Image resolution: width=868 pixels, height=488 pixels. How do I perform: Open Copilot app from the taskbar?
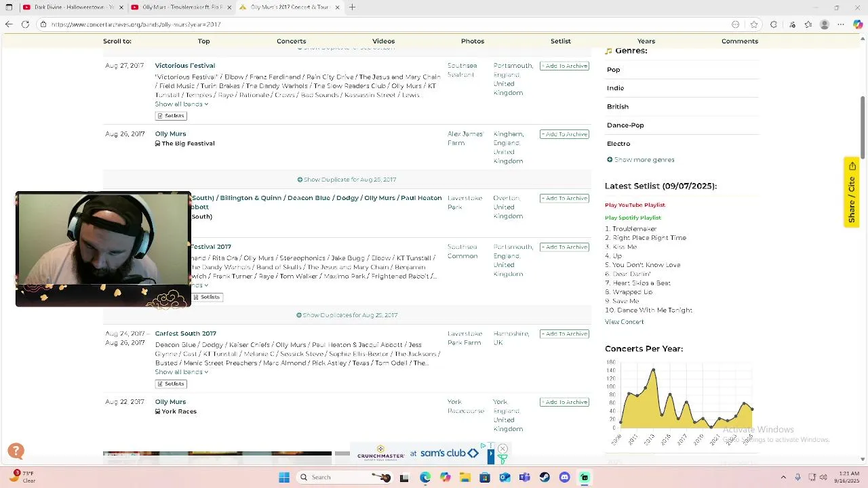point(445,477)
